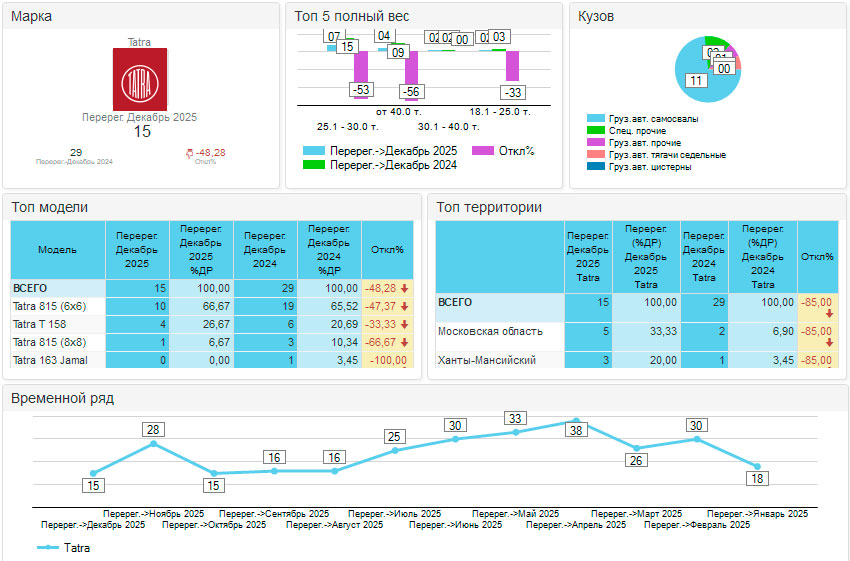
Task: Click red down arrow in ВСЕГО models row
Action: 404,288
